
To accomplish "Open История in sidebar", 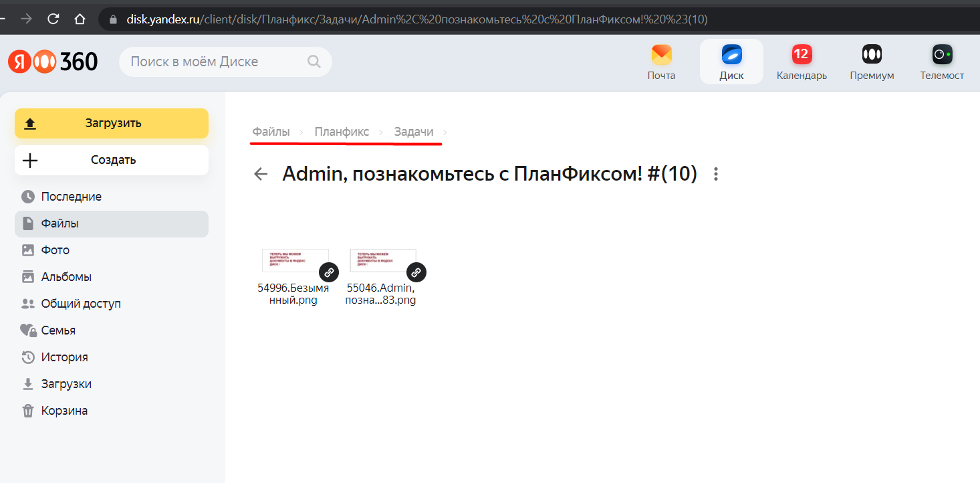I will click(112, 357).
